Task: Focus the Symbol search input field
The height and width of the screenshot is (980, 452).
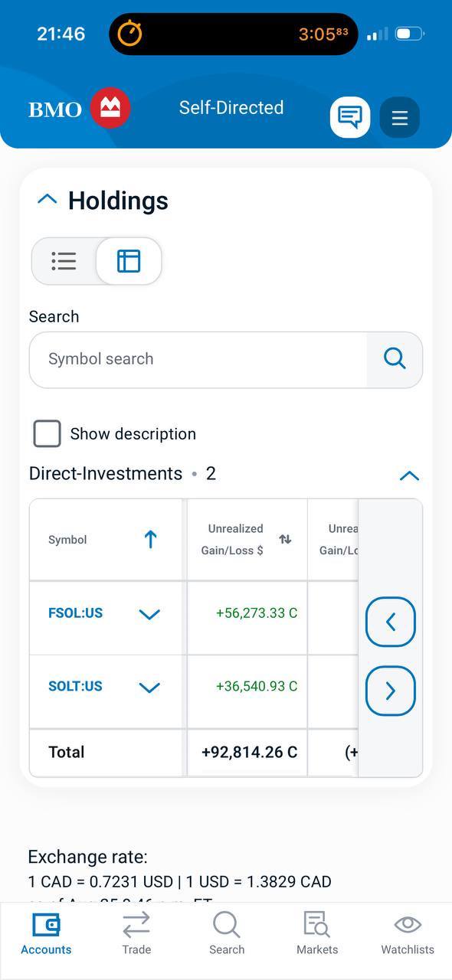Action: [198, 359]
